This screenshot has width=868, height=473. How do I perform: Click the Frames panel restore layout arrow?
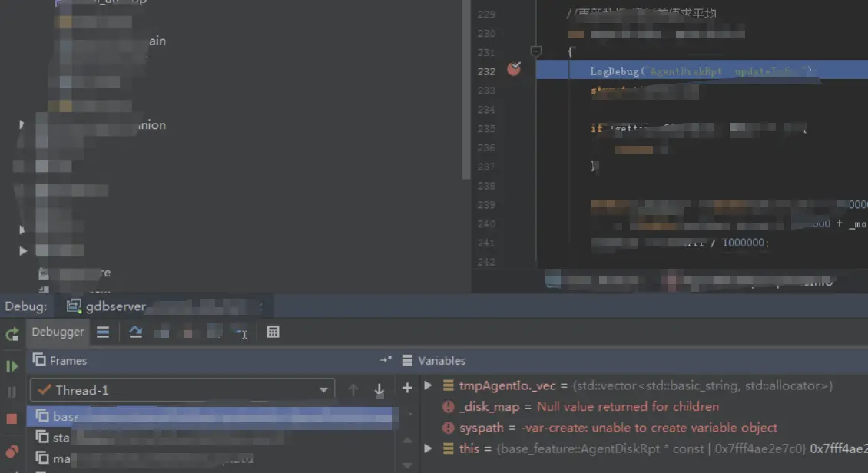click(x=386, y=359)
